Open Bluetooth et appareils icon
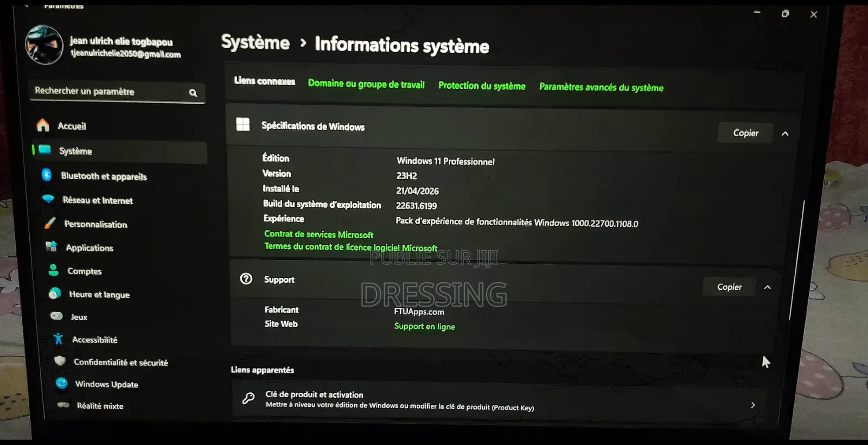Screen dimensions: 868x445 point(47,175)
